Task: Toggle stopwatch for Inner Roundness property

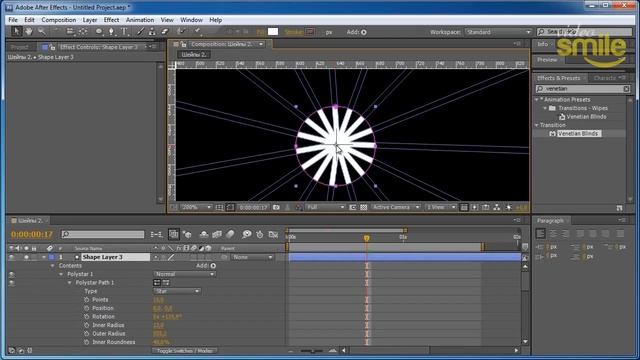Action: tap(87, 342)
